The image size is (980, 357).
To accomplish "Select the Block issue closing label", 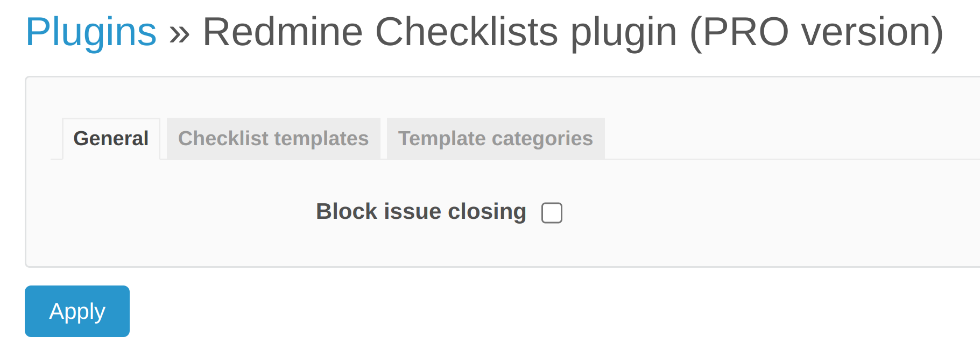I will pos(420,211).
